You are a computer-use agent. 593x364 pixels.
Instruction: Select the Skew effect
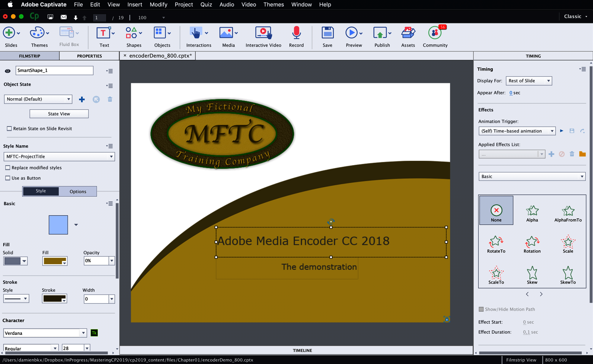pyautogui.click(x=532, y=276)
